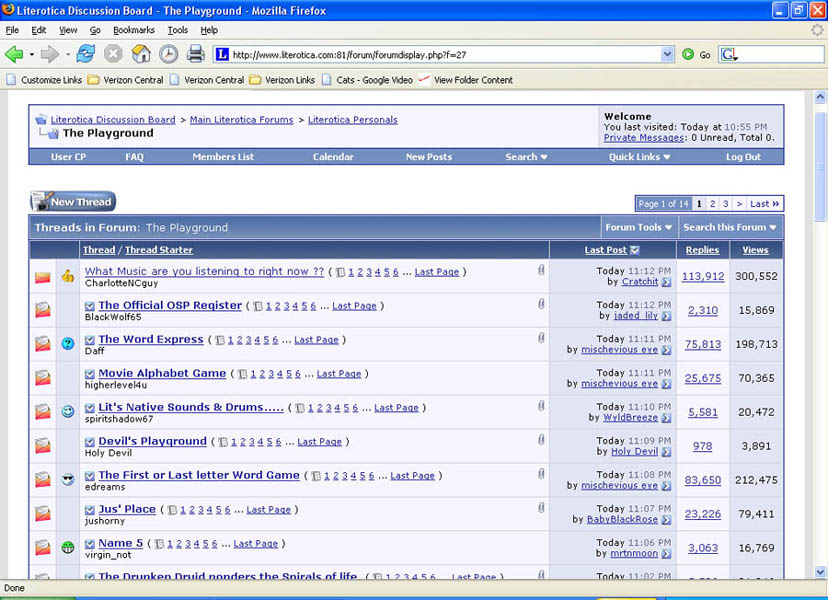Click Last » in the page navigation
The height and width of the screenshot is (600, 828).
tap(764, 203)
